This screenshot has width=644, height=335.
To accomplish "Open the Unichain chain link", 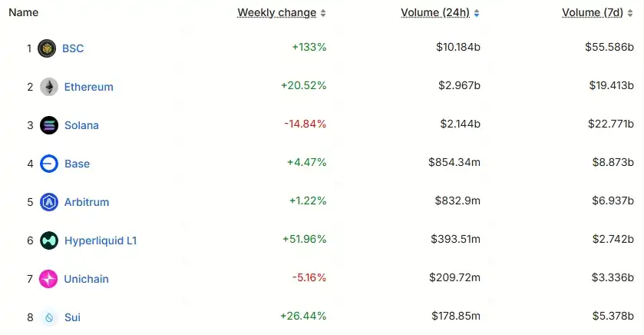I will point(86,279).
